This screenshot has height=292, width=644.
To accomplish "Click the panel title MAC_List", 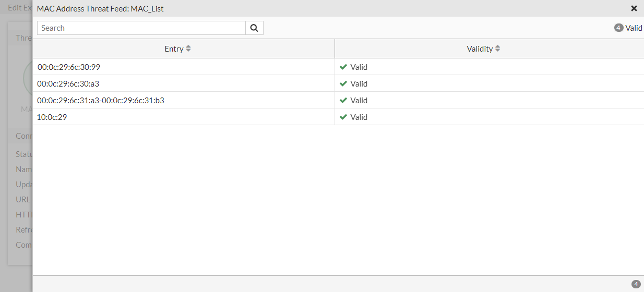I will click(x=147, y=8).
